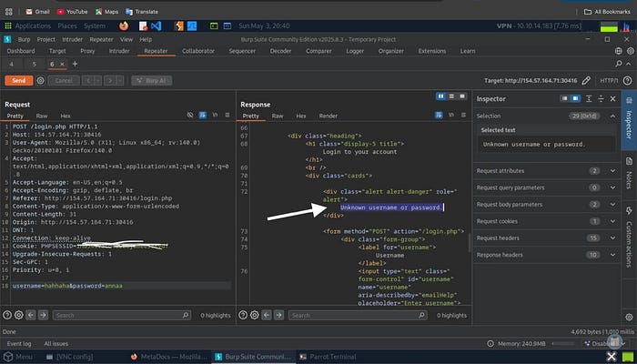Open Notes side panel

(x=629, y=174)
